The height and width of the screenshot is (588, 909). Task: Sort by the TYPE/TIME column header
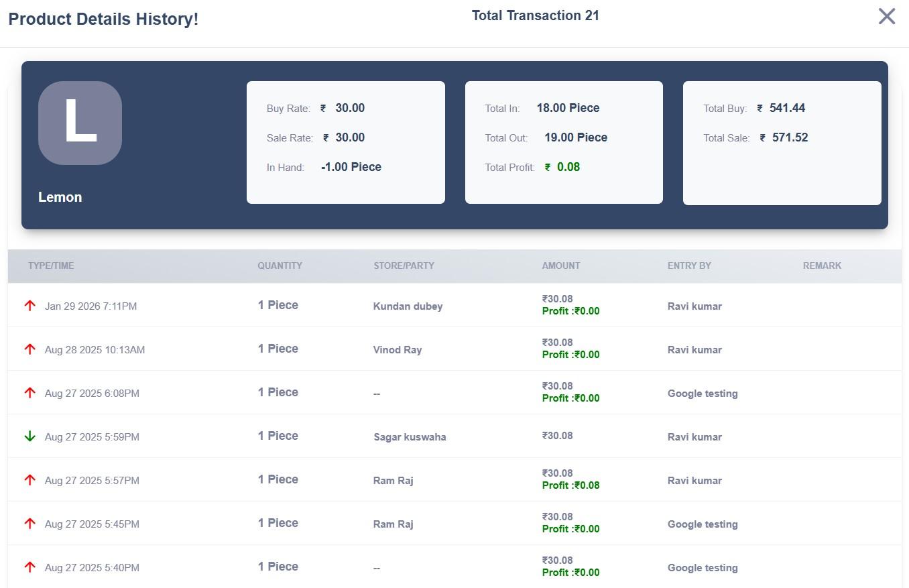point(50,266)
